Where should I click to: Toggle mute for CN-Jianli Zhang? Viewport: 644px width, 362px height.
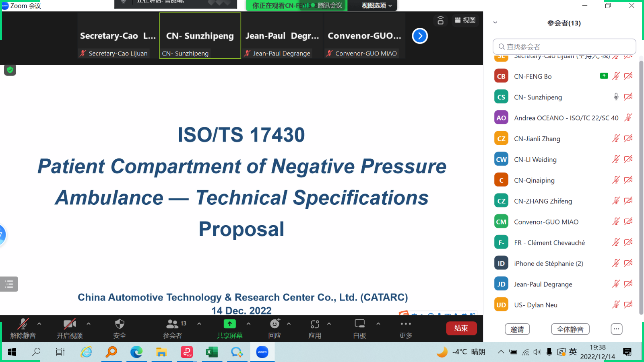pyautogui.click(x=616, y=139)
